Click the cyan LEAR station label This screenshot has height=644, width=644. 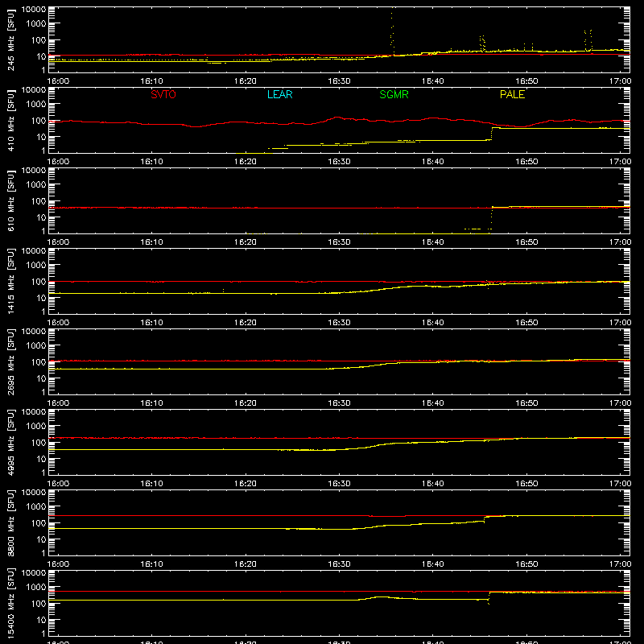(x=279, y=94)
